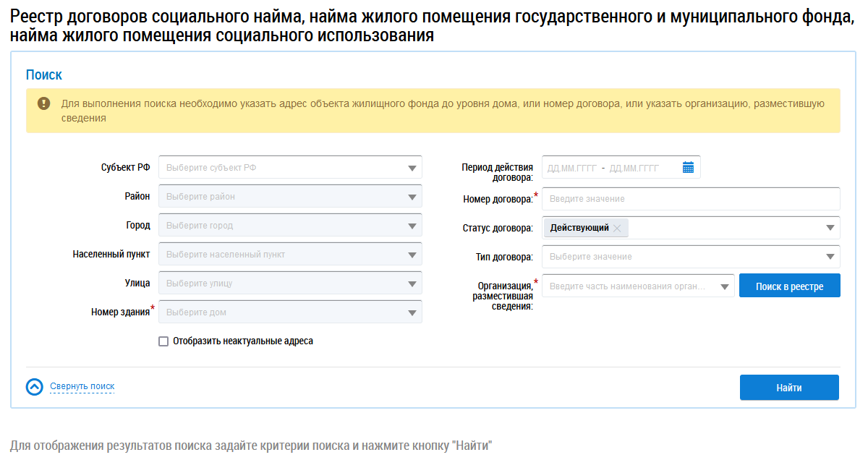Click the contract period start date field
The image size is (868, 460).
[x=572, y=168]
